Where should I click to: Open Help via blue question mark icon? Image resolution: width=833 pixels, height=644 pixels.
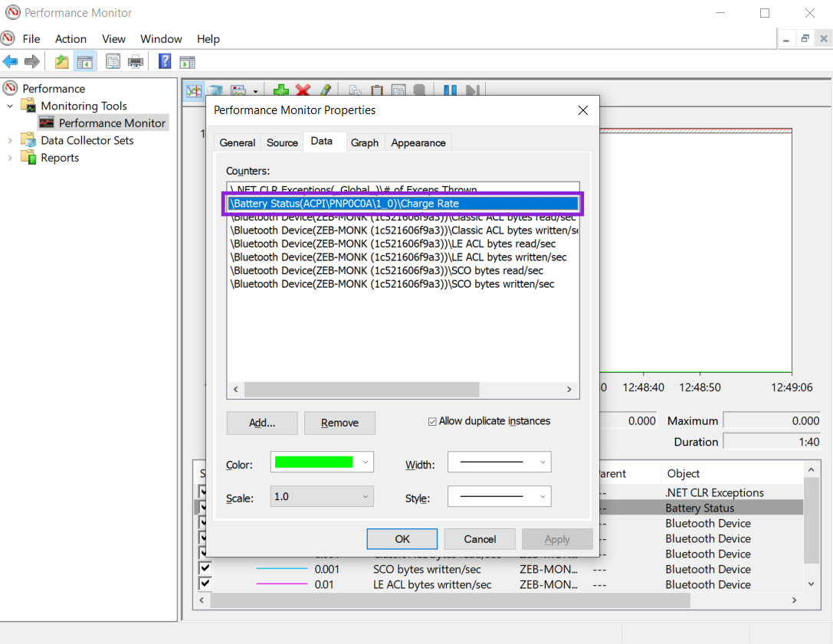pos(165,62)
